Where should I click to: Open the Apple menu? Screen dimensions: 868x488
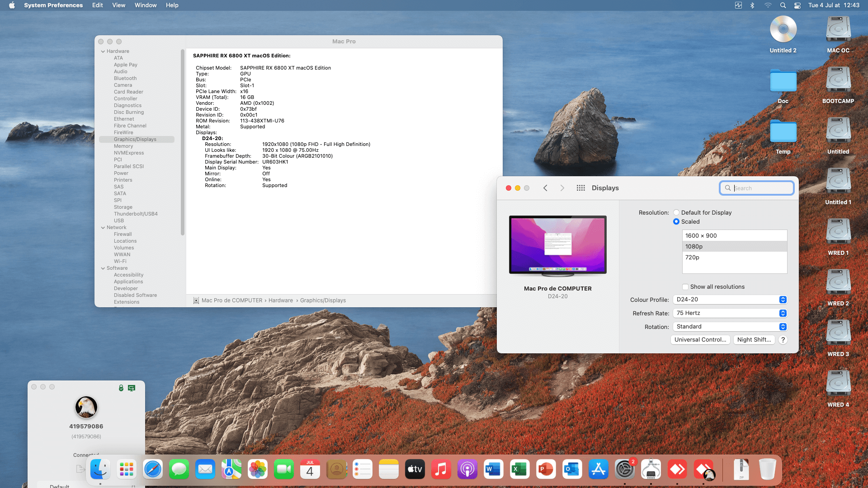[12, 5]
